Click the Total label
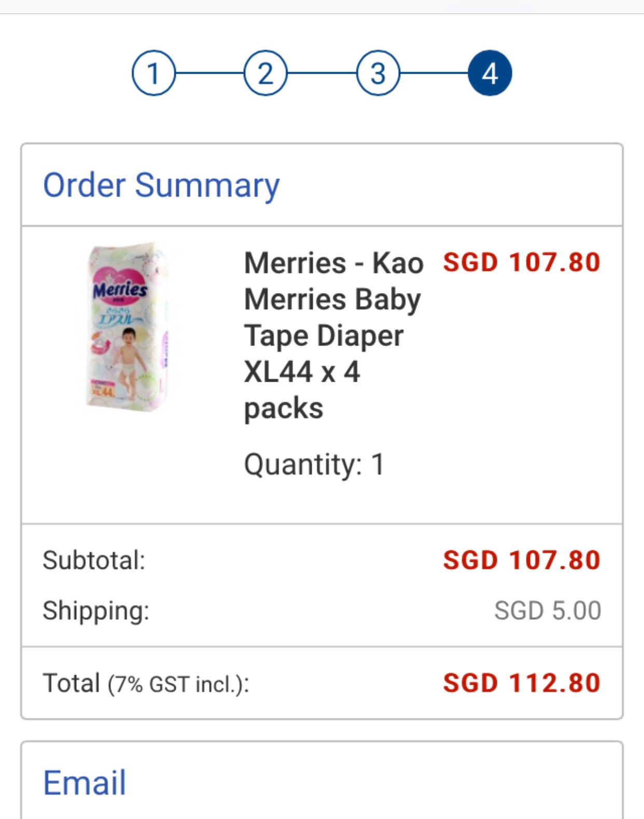 [72, 683]
